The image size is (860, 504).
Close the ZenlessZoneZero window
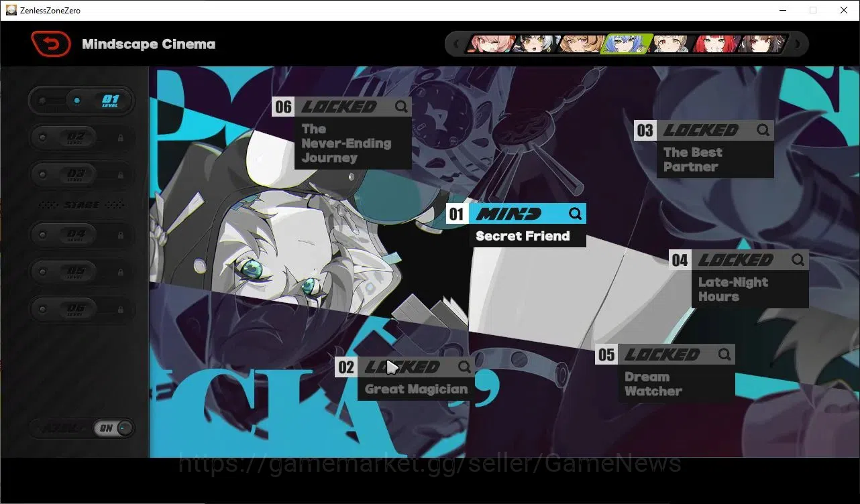pos(844,10)
